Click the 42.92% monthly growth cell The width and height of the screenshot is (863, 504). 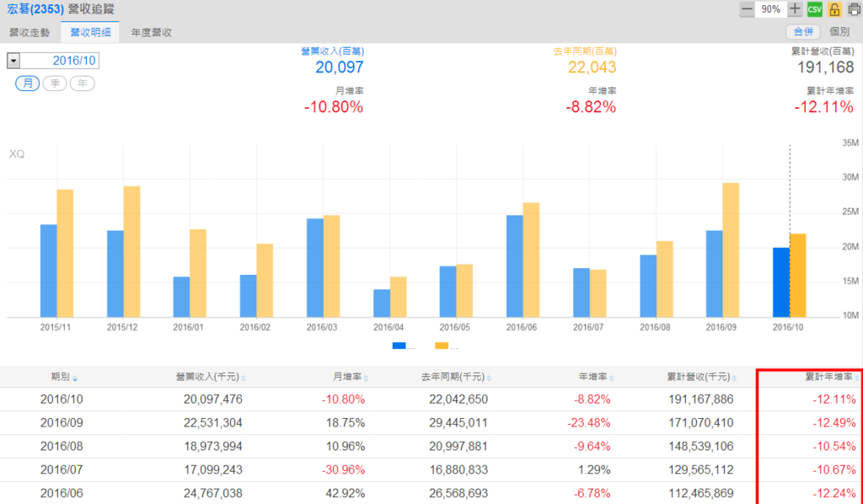pos(345,493)
